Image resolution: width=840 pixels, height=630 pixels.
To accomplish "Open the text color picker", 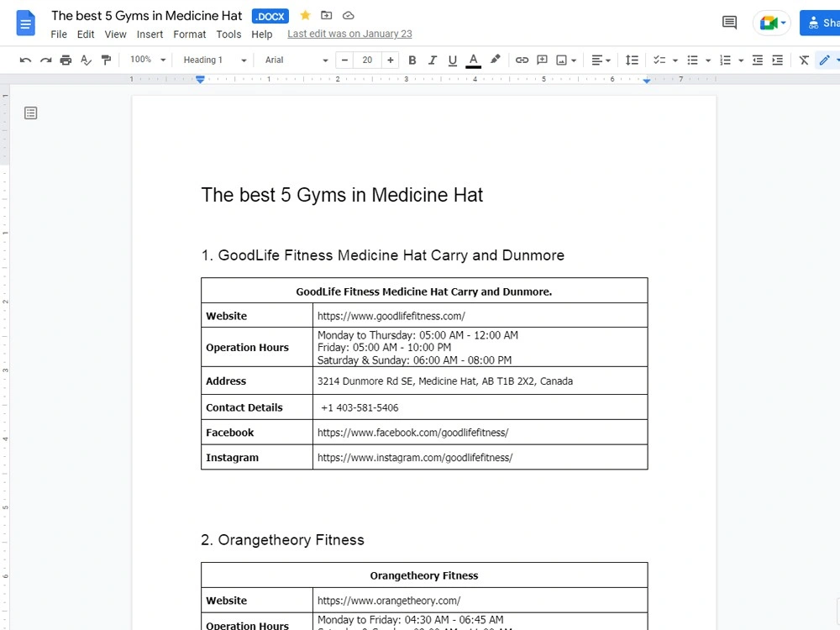I will (473, 60).
